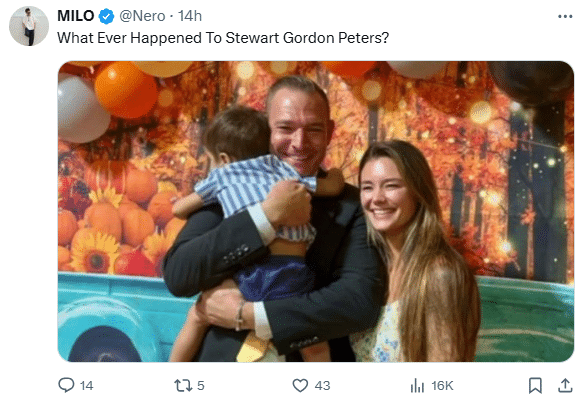Enlarge the photo of man hugging child
This screenshot has width=582, height=398.
tap(316, 211)
